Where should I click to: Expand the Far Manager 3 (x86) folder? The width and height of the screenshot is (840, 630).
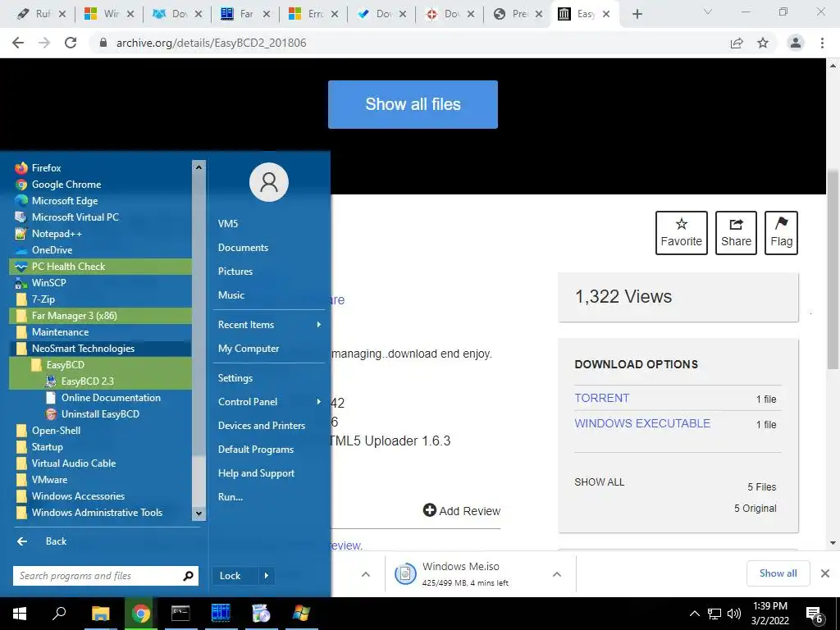point(100,316)
